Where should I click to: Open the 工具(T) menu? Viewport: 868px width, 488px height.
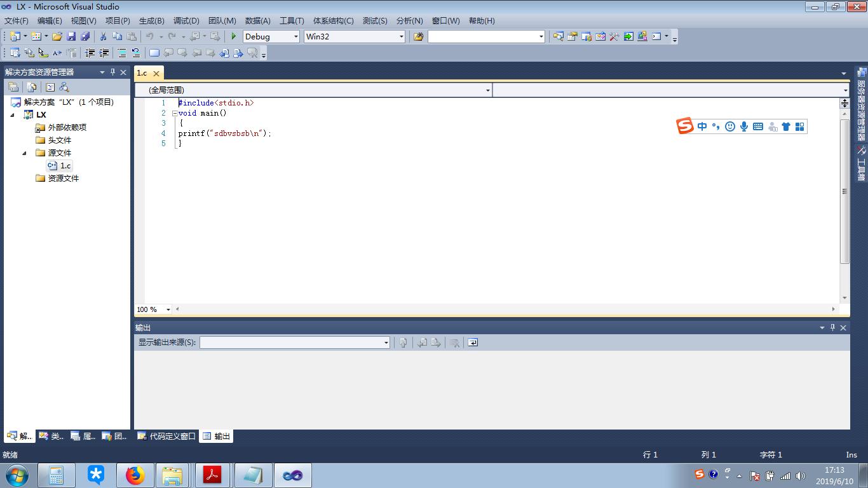[x=292, y=20]
